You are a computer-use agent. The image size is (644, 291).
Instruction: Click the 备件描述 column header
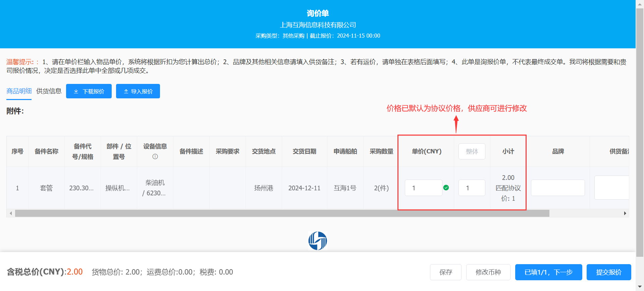[191, 151]
